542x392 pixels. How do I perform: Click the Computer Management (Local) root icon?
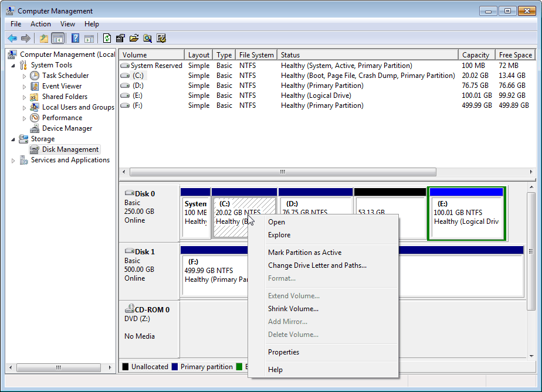[12, 54]
